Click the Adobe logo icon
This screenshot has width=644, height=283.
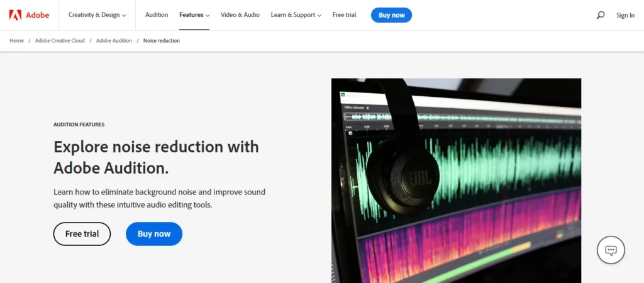click(15, 15)
